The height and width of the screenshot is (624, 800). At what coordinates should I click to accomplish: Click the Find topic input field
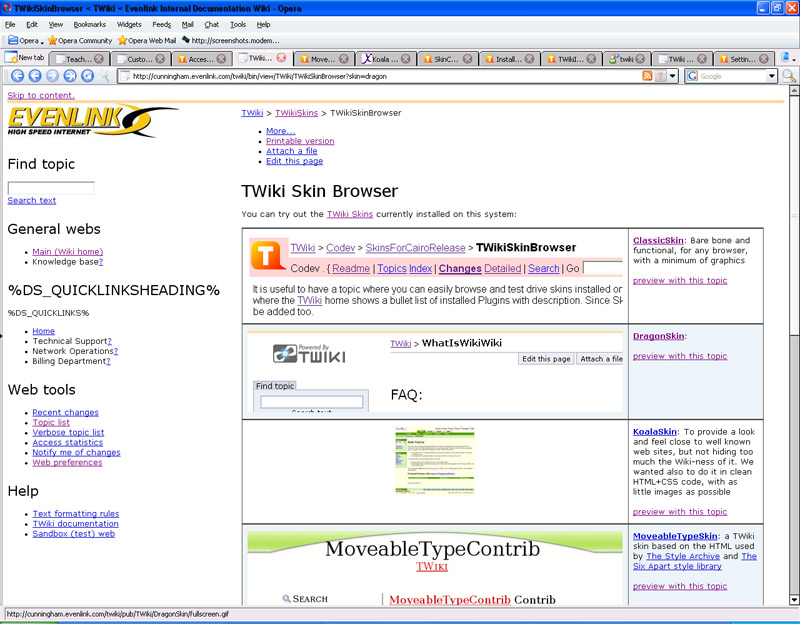(51, 188)
